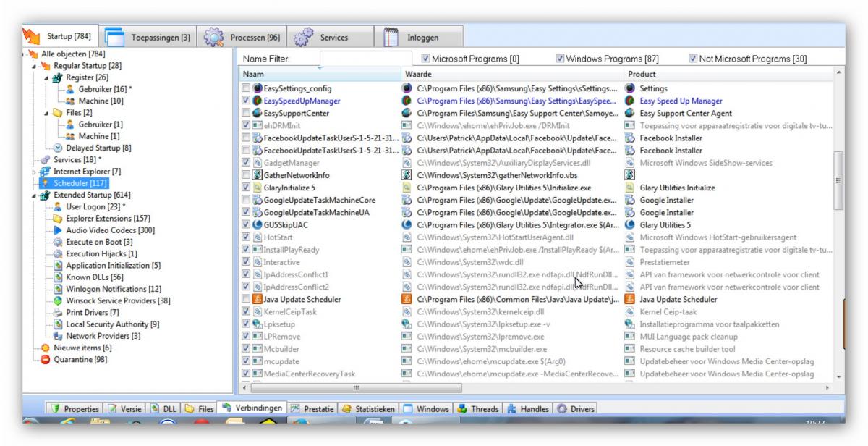Screen dimensions: 868x446
Task: Click the Alle objecten root icon
Action: tap(33, 54)
